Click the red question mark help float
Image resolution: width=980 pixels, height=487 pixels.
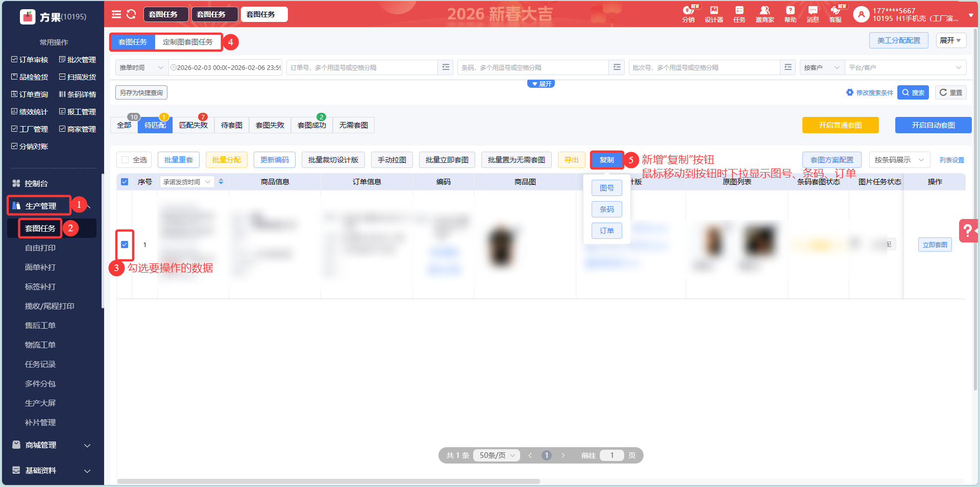[968, 231]
